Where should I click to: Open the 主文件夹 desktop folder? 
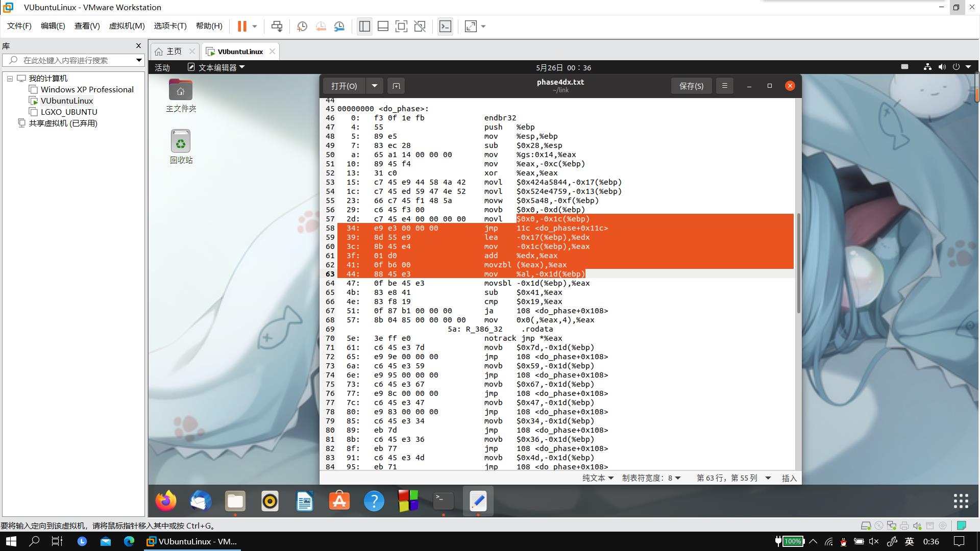pos(181,95)
